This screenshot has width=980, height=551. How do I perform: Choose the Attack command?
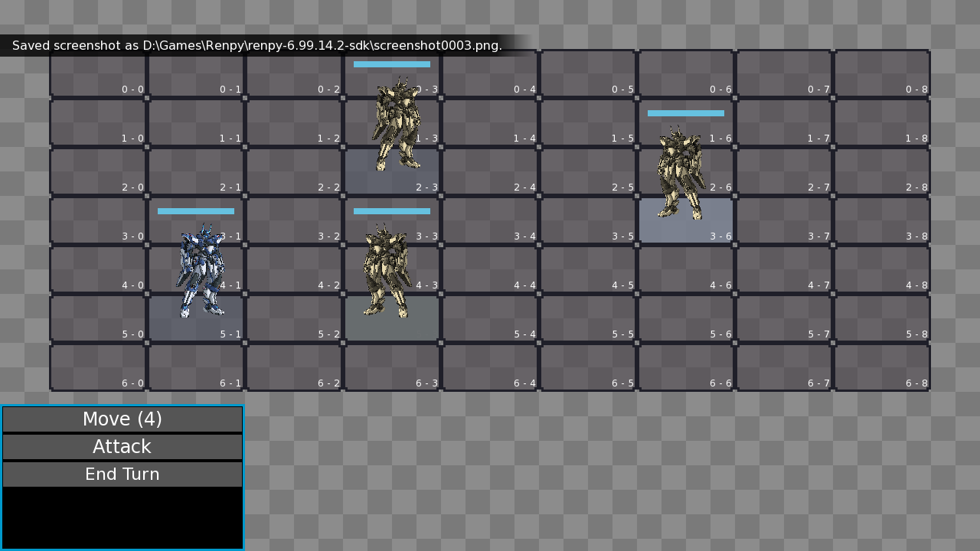(122, 447)
